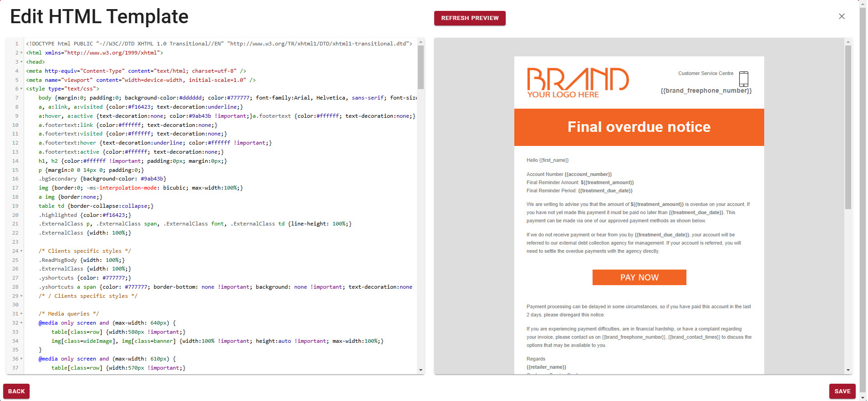Screen dimensions: 868x401
Task: Click the code editor's scroll up arrow
Action: pyautogui.click(x=421, y=42)
